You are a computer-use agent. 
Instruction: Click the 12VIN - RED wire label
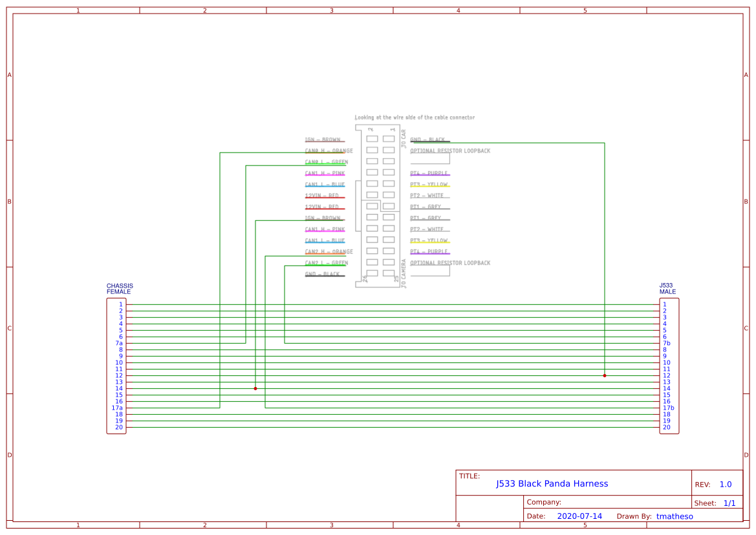click(322, 195)
